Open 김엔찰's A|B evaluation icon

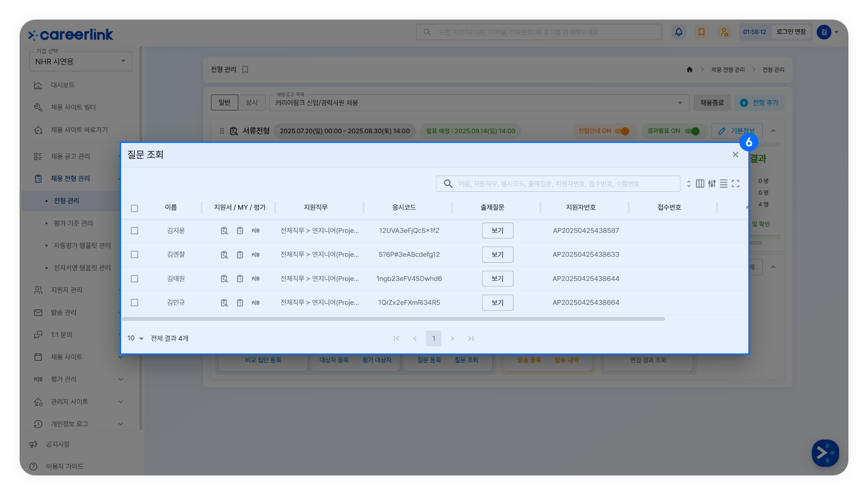pos(256,255)
